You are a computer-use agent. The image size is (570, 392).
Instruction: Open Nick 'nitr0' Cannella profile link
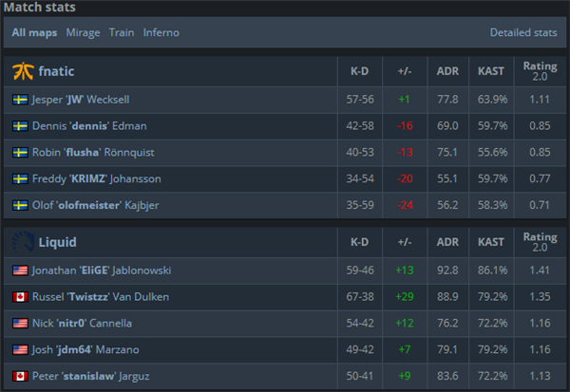point(82,323)
